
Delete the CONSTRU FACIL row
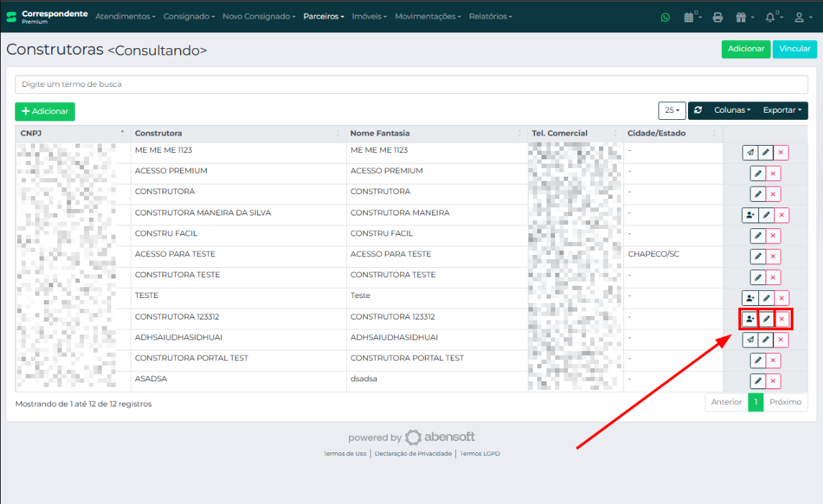(773, 235)
